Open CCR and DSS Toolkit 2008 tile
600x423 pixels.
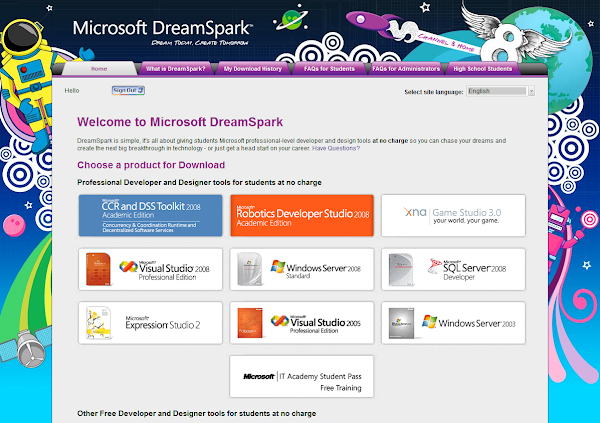click(150, 216)
